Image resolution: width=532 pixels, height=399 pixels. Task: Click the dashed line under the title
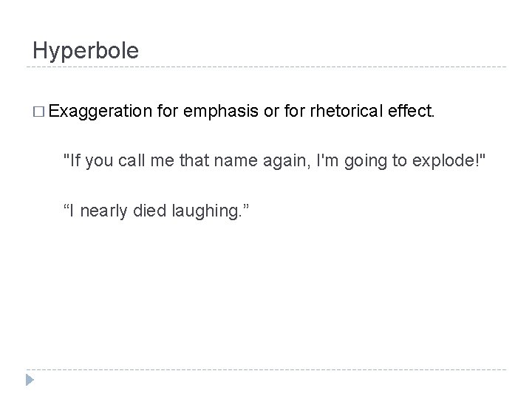coord(266,68)
